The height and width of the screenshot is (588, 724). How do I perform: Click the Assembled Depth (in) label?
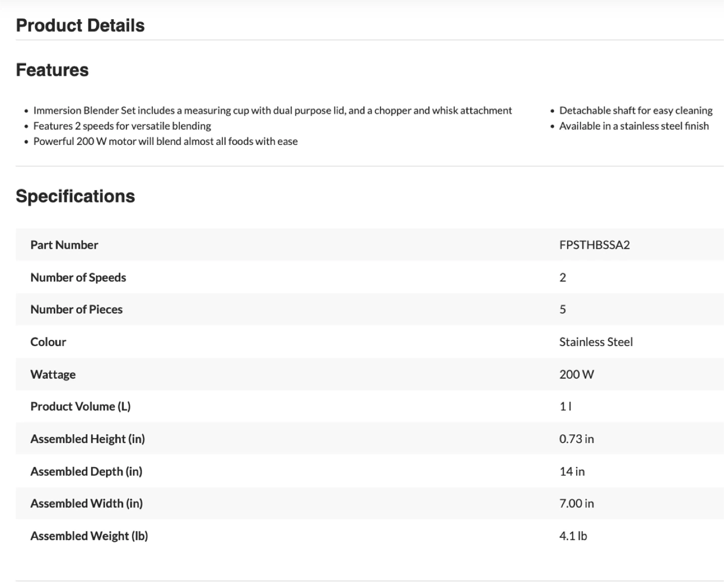(x=86, y=471)
